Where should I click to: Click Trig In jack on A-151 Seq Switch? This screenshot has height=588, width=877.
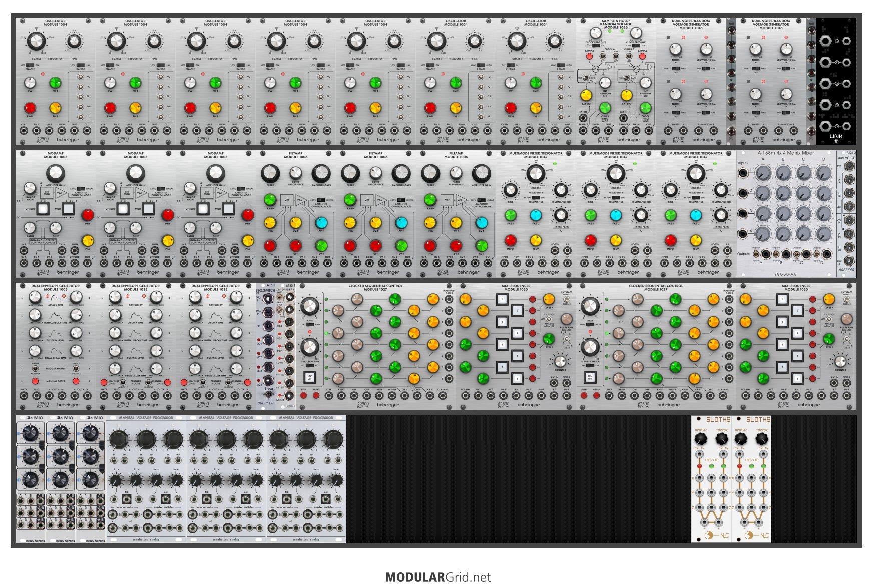pos(268,299)
